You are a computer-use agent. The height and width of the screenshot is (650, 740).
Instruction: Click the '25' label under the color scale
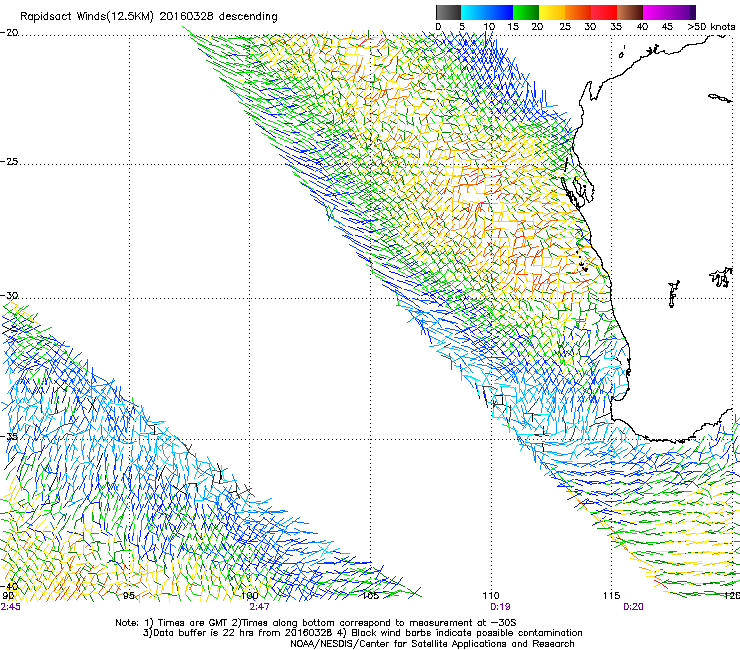pos(565,27)
